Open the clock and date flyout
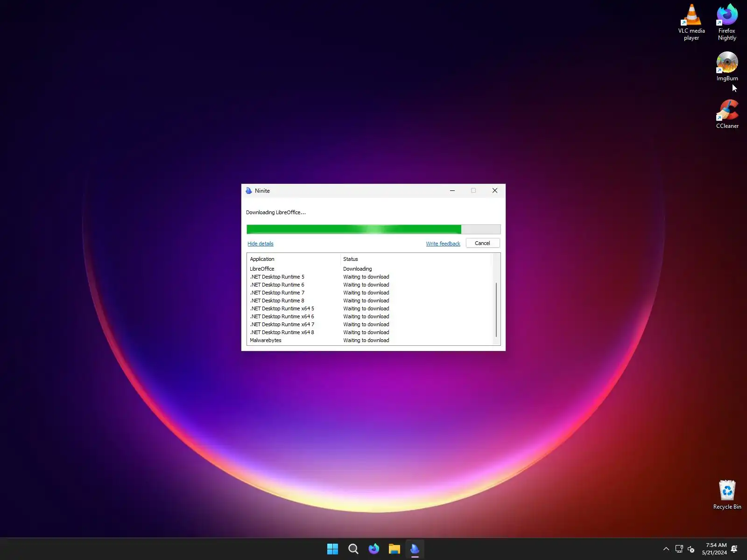This screenshot has width=747, height=560. click(714, 549)
